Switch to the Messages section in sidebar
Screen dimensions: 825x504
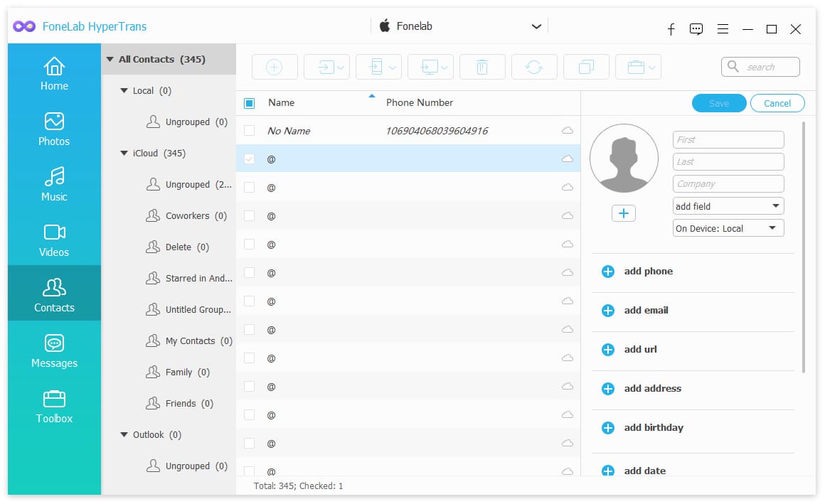54,351
